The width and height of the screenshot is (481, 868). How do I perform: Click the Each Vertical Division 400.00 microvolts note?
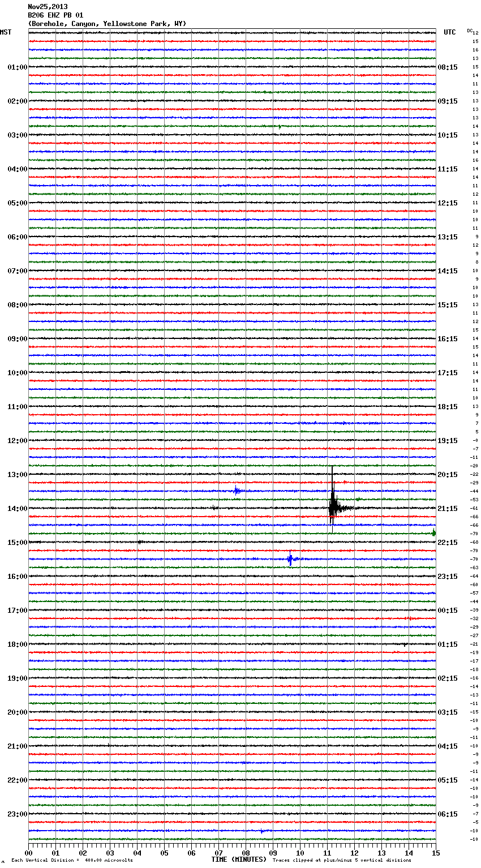click(72, 861)
